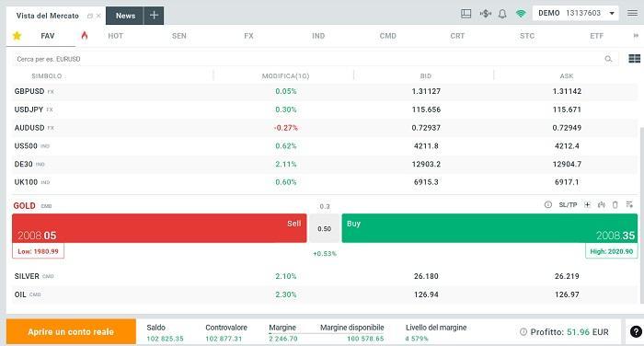The width and height of the screenshot is (644, 346).
Task: Click the search magnifier icon
Action: [x=608, y=59]
